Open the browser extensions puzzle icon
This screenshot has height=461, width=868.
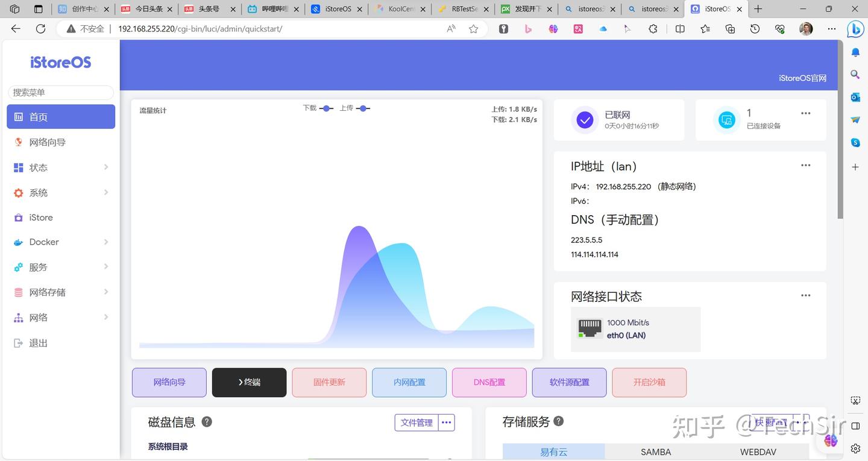coord(653,29)
